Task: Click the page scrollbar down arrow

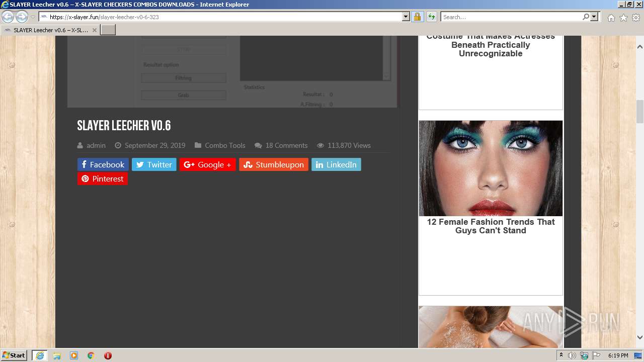Action: point(639,337)
